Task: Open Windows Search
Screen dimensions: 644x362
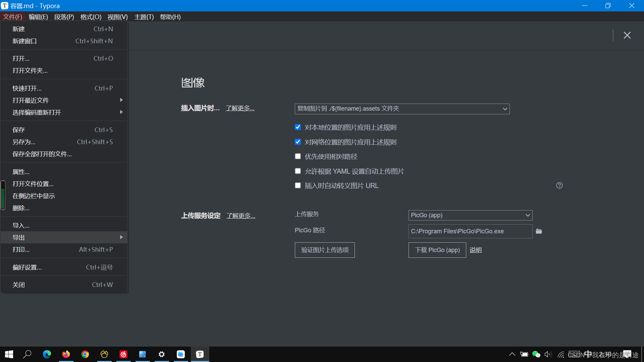Action: (x=28, y=354)
